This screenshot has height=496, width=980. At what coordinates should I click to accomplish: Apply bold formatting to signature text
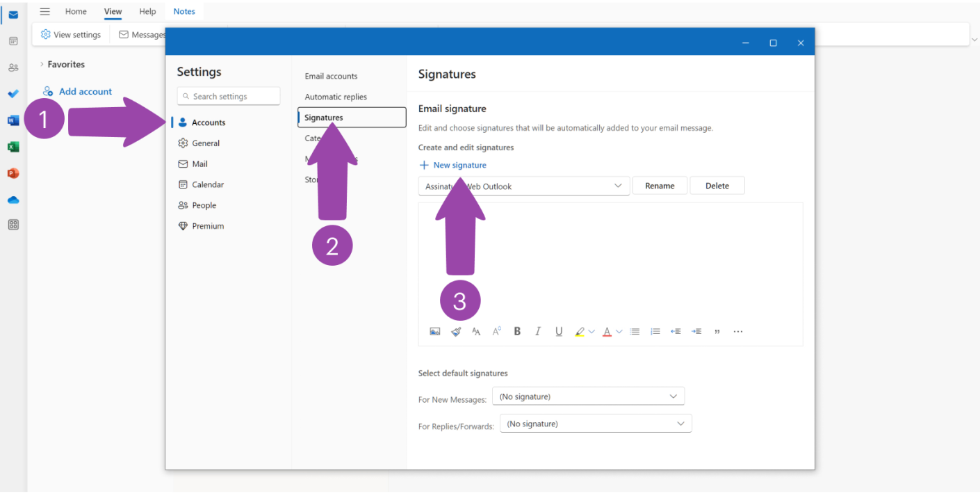pyautogui.click(x=517, y=331)
